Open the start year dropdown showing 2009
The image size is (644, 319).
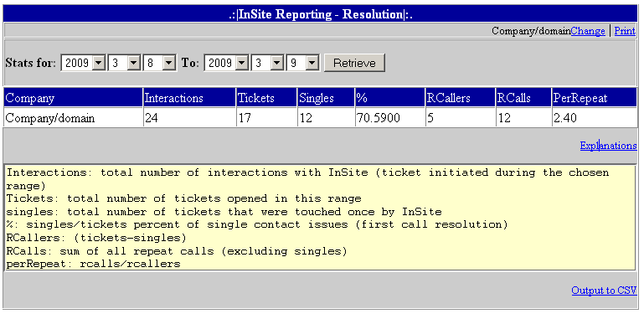pyautogui.click(x=84, y=63)
